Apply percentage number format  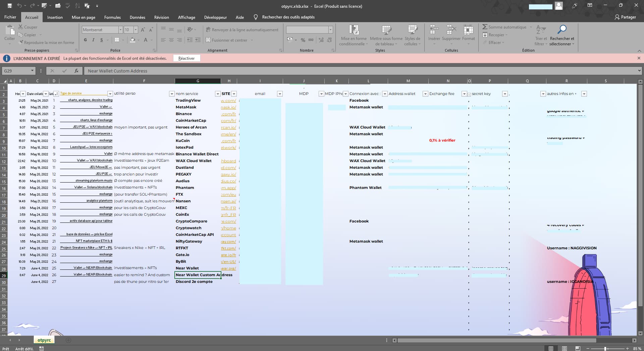click(x=303, y=40)
